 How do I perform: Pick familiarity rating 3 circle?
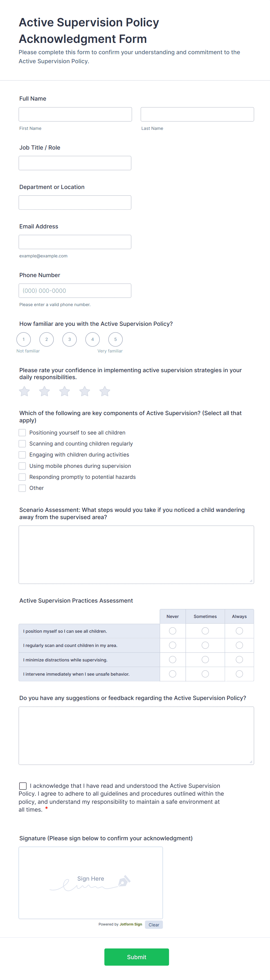pyautogui.click(x=69, y=339)
